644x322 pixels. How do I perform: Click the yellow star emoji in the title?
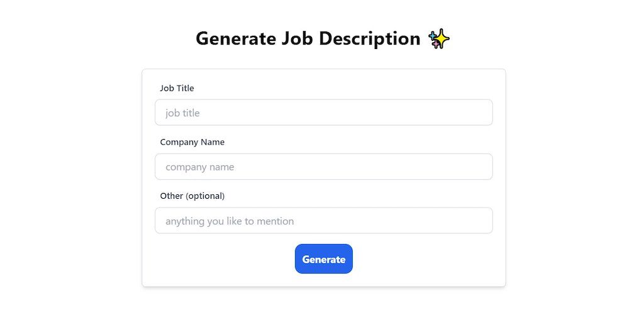(x=440, y=39)
